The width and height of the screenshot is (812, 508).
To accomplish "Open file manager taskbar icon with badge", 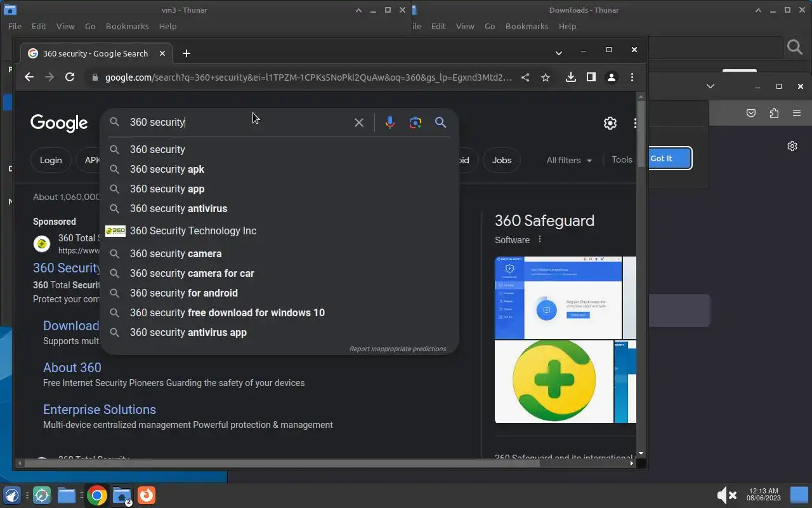I will [x=122, y=496].
